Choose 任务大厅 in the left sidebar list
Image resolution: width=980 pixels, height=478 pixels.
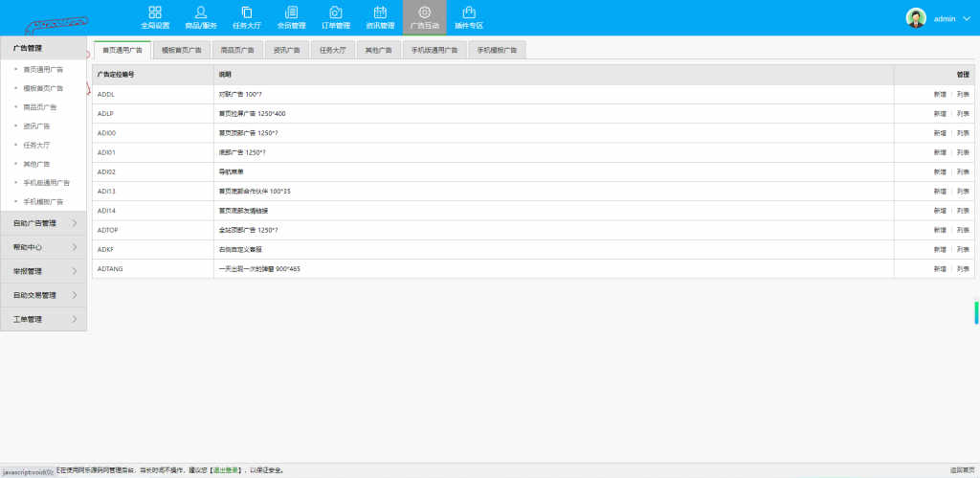click(36, 145)
